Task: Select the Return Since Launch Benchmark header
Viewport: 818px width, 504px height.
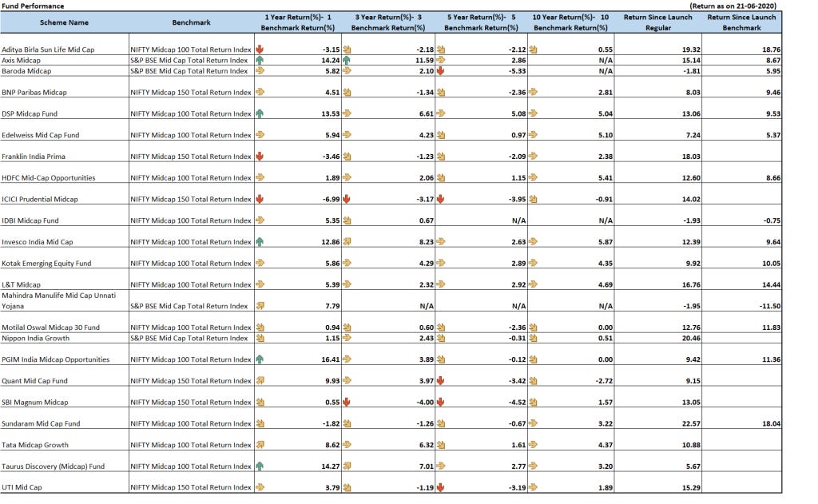Action: [741, 22]
